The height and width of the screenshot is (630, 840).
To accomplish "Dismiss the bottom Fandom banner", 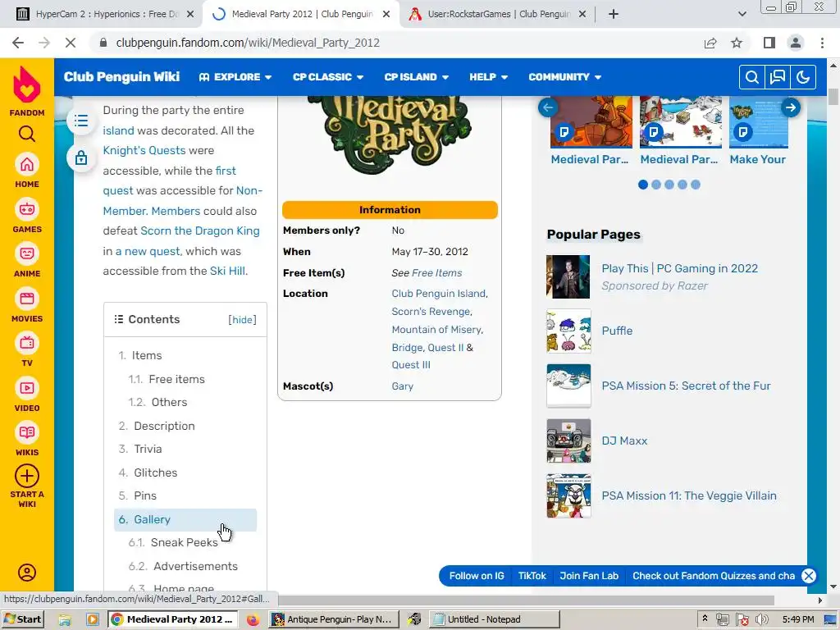I will [809, 576].
